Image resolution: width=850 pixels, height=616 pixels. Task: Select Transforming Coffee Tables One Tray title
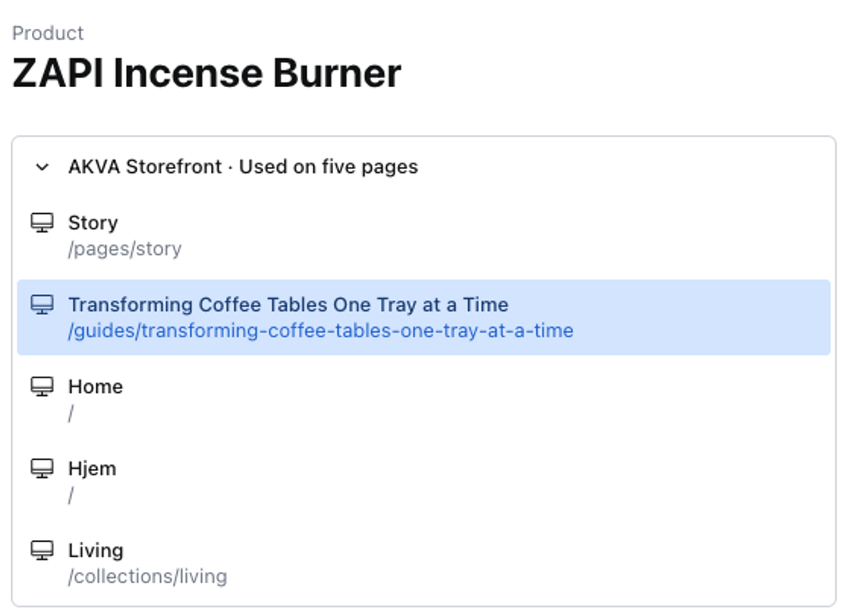pyautogui.click(x=288, y=305)
